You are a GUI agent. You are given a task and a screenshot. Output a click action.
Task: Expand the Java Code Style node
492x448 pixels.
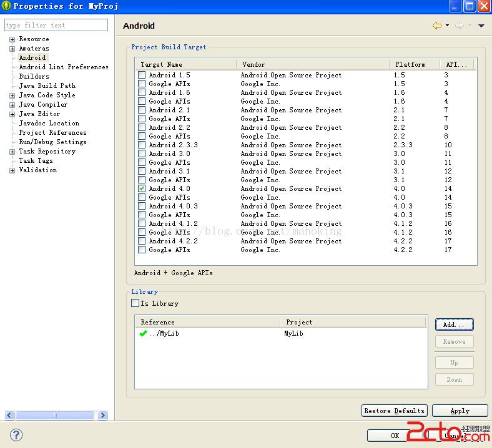[12, 95]
